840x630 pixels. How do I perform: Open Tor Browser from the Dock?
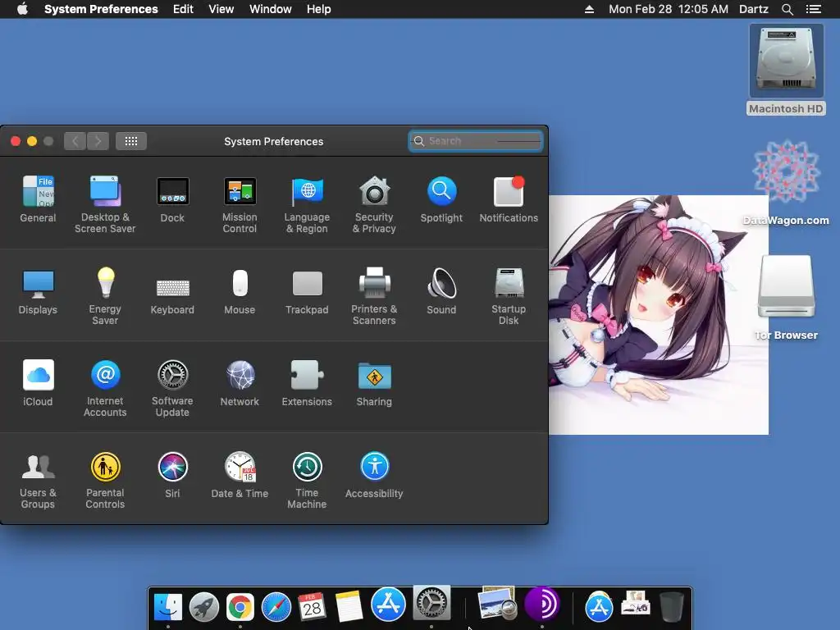pyautogui.click(x=541, y=604)
